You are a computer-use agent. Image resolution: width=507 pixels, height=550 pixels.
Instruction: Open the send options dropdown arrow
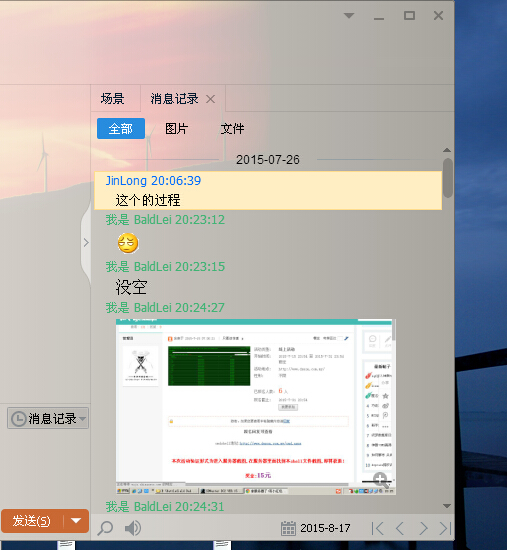[76, 521]
